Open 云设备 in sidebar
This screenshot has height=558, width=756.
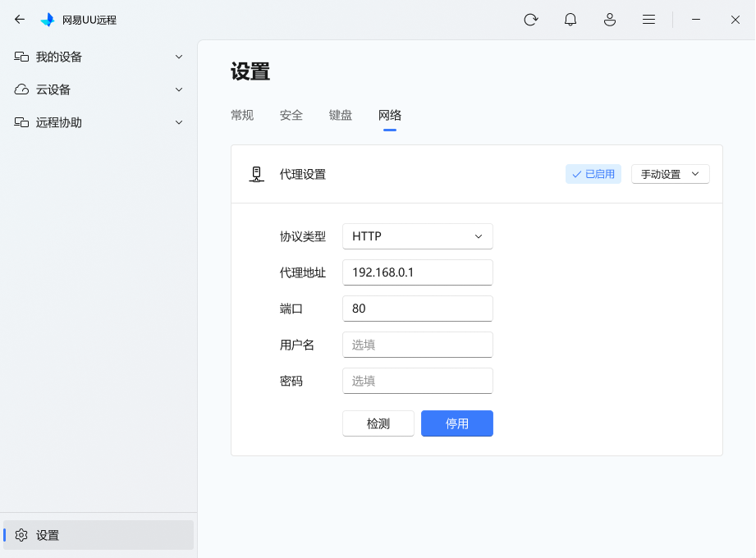tap(99, 89)
